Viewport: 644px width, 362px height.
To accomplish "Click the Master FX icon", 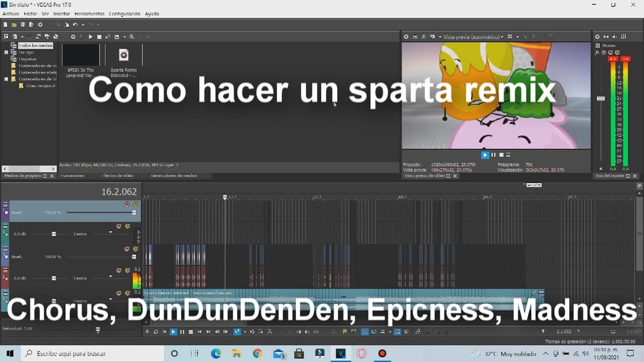I will 598,52.
